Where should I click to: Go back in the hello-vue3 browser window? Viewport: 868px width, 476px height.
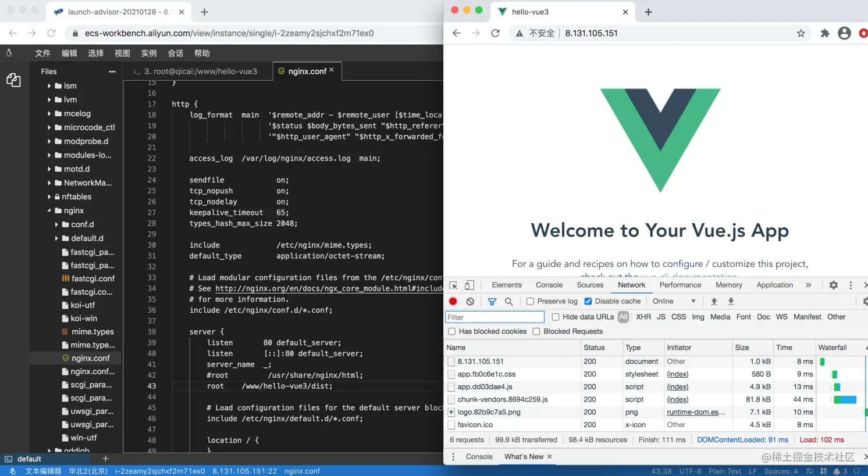point(457,33)
